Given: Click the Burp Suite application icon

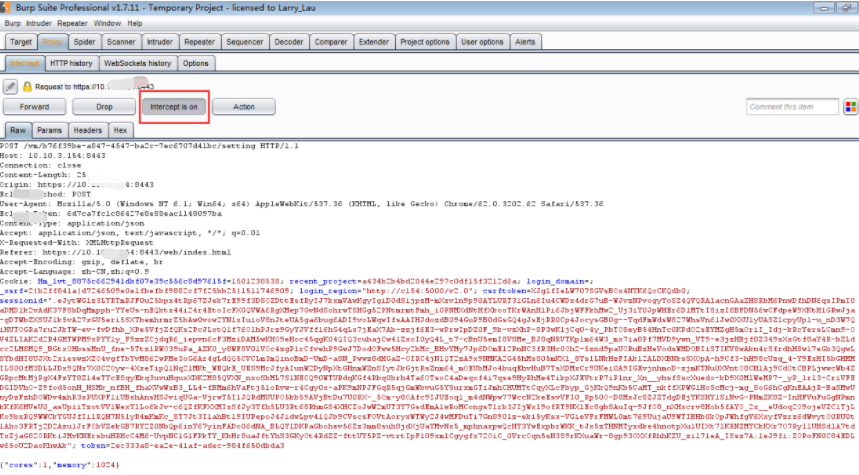Looking at the screenshot, I should click(x=5, y=8).
